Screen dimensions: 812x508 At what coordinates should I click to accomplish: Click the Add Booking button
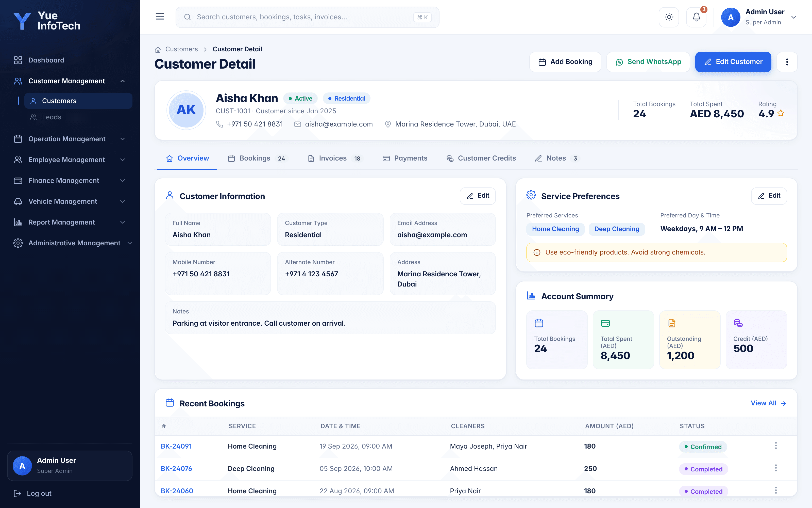tap(565, 62)
